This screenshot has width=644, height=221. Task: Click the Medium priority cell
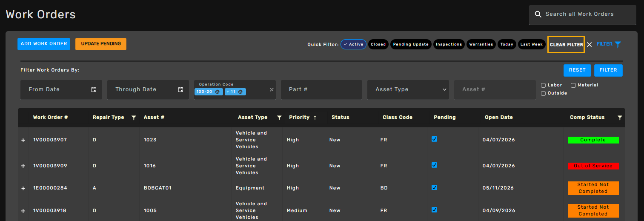[297, 211]
